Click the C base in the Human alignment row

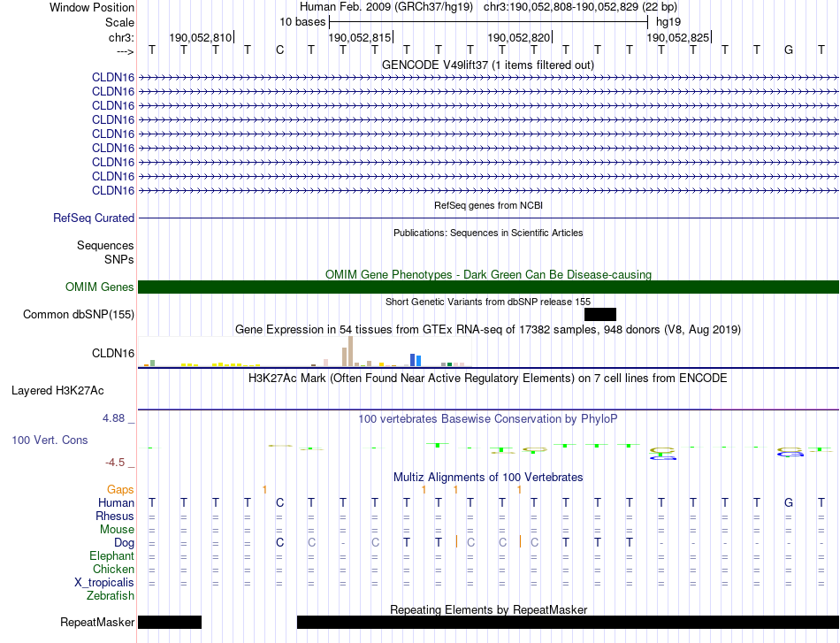(x=279, y=503)
